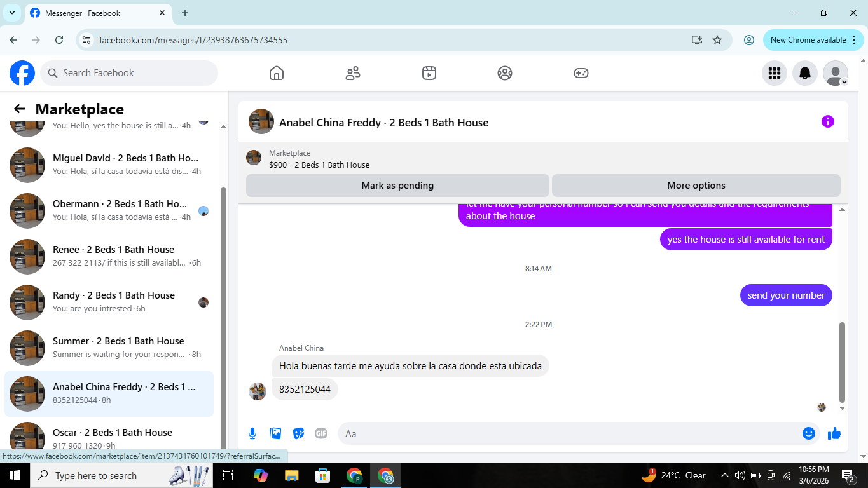The width and height of the screenshot is (868, 488).
Task: Open Windows Start menu
Action: pyautogui.click(x=14, y=475)
